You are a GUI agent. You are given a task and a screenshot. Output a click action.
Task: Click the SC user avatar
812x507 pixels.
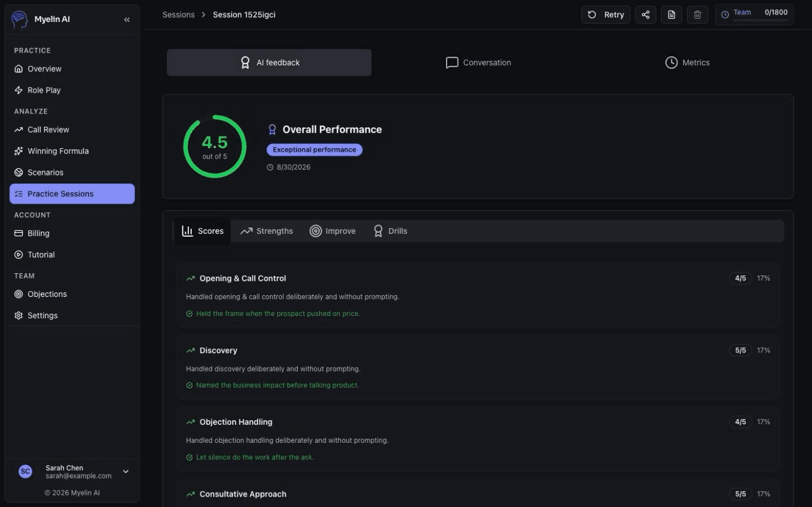click(x=25, y=472)
